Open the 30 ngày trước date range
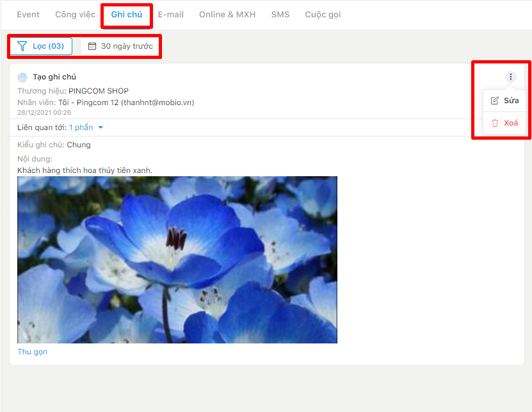This screenshot has height=412, width=532. tap(120, 46)
